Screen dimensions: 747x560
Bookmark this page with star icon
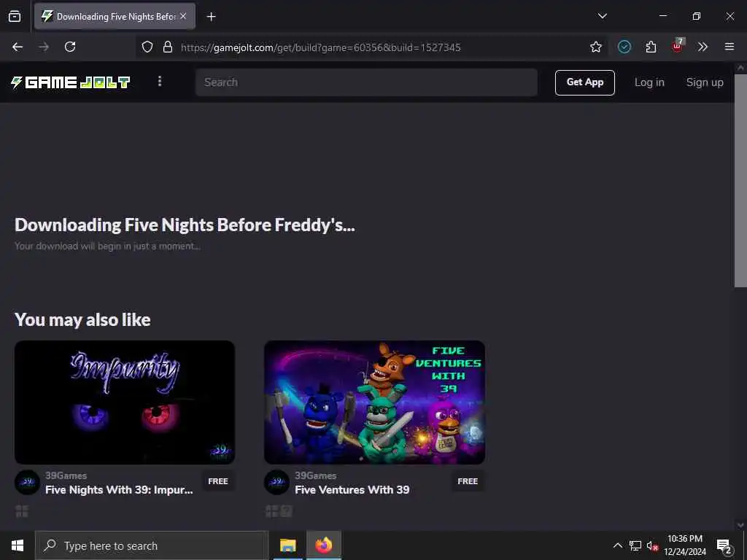click(595, 47)
